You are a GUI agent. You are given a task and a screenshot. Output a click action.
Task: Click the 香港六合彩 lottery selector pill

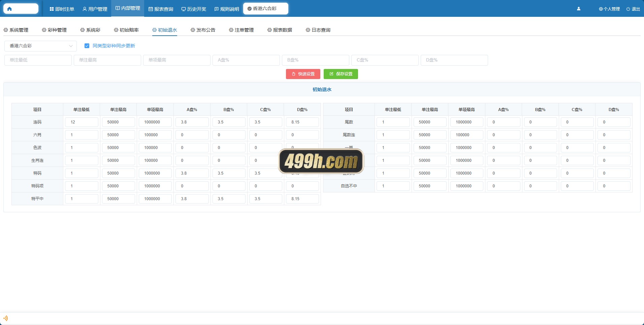pos(265,9)
